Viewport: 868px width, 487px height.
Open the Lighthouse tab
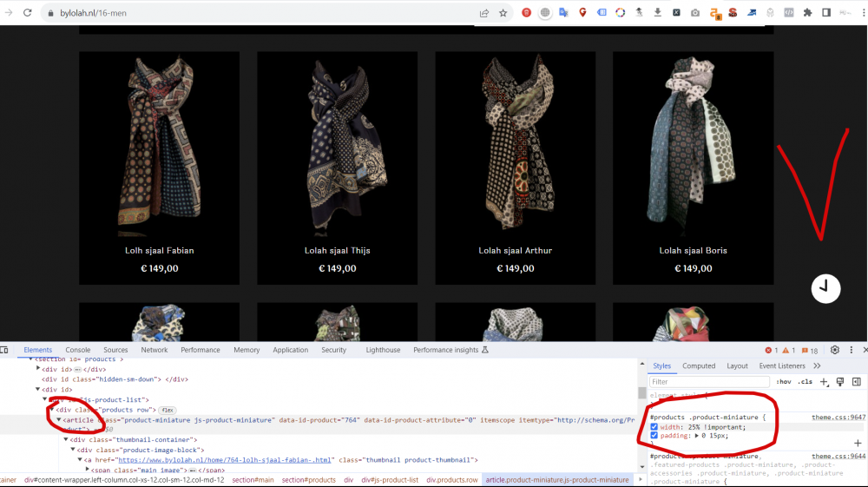click(383, 350)
